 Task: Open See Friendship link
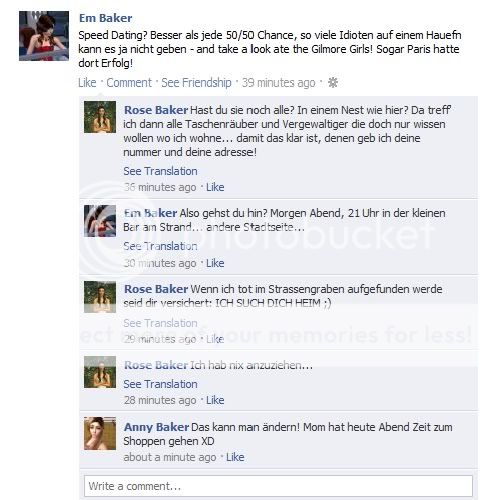[x=196, y=83]
